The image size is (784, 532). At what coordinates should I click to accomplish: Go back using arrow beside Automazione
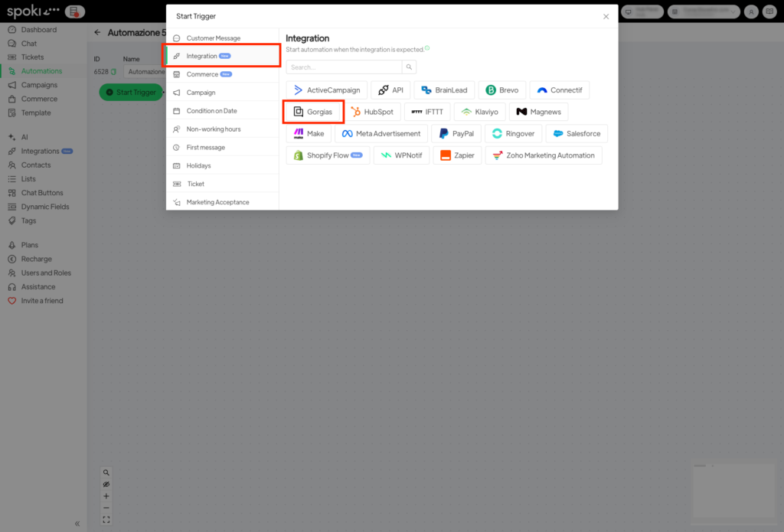pyautogui.click(x=97, y=33)
